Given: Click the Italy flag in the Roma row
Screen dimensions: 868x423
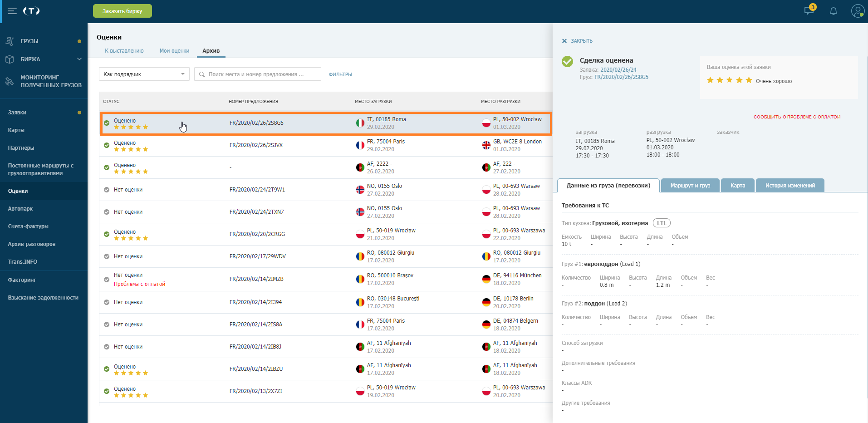Looking at the screenshot, I should 360,123.
